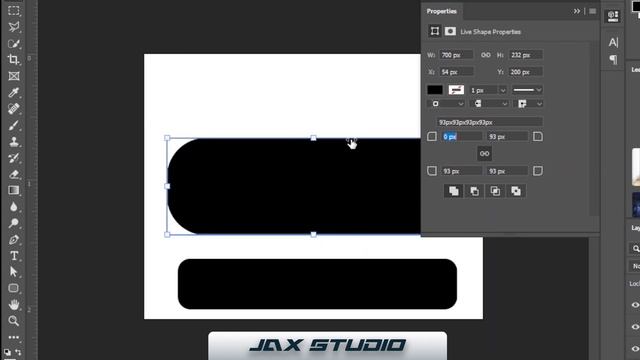Select the Rectangular Marquee tool

[13, 11]
